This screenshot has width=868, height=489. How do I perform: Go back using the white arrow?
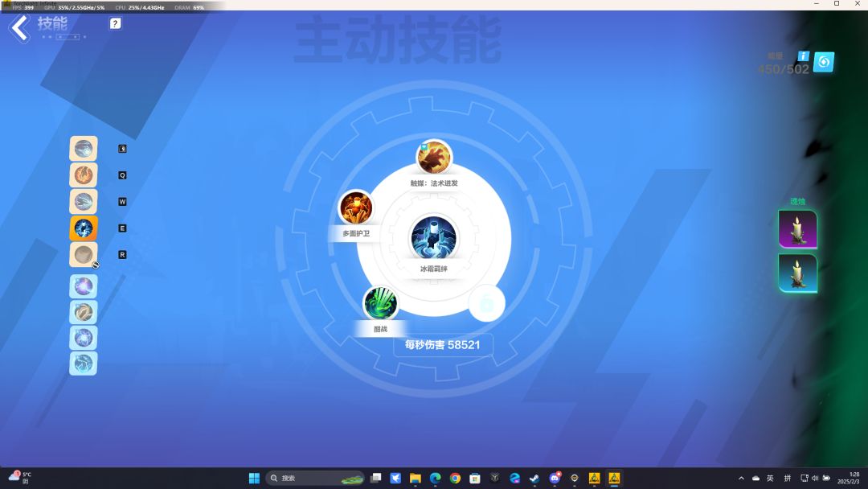coord(20,29)
